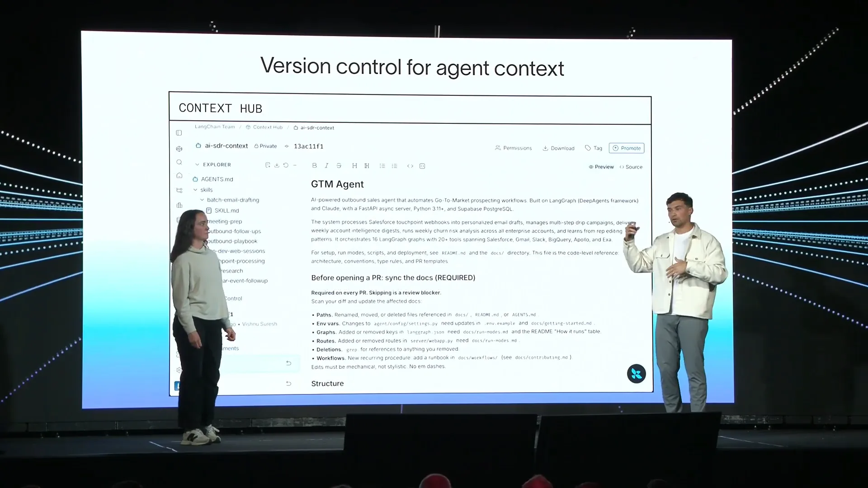Open the branching graph sidebar icon
Screen dimensions: 868x488
[179, 190]
